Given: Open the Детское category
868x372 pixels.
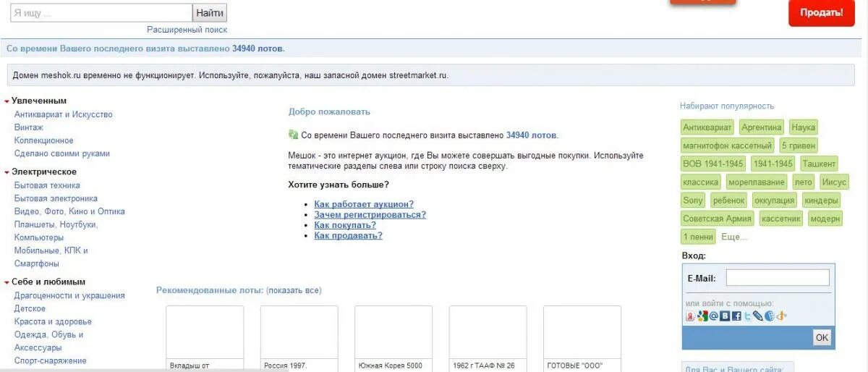Looking at the screenshot, I should (x=30, y=308).
